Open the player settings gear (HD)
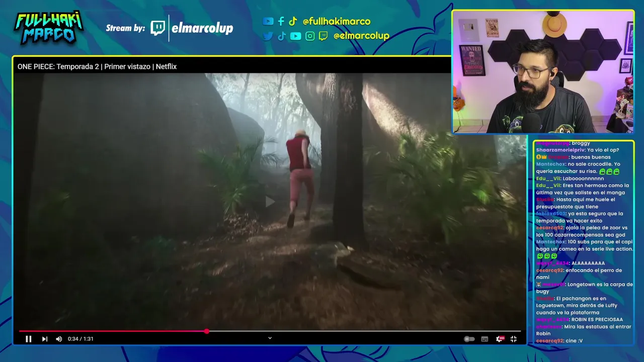This screenshot has height=362, width=644. click(500, 339)
